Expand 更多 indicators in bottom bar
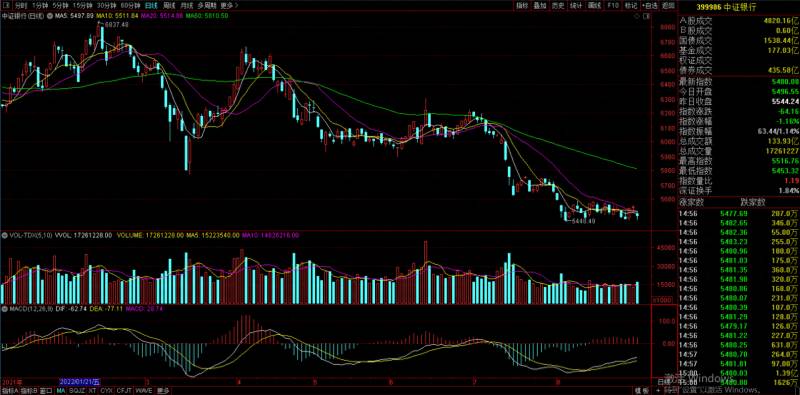The height and width of the screenshot is (395, 800). (x=163, y=390)
